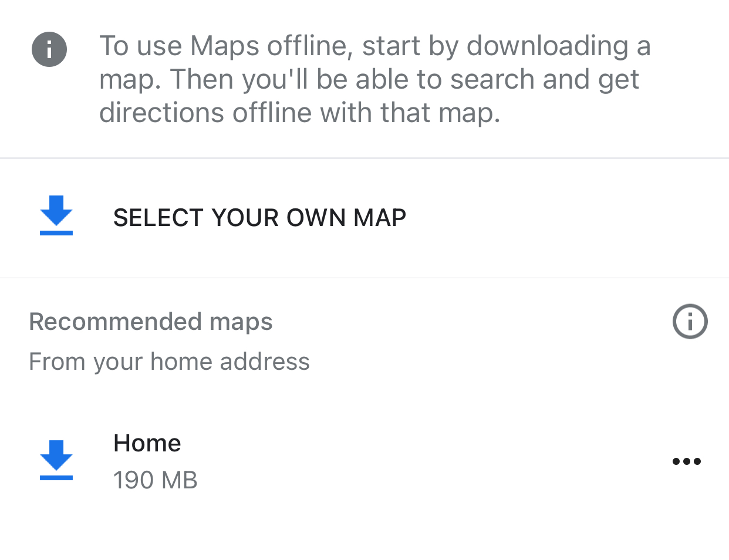Select the Home entry under Recommended maps
Viewport: 729px width, 560px height.
coord(147,443)
